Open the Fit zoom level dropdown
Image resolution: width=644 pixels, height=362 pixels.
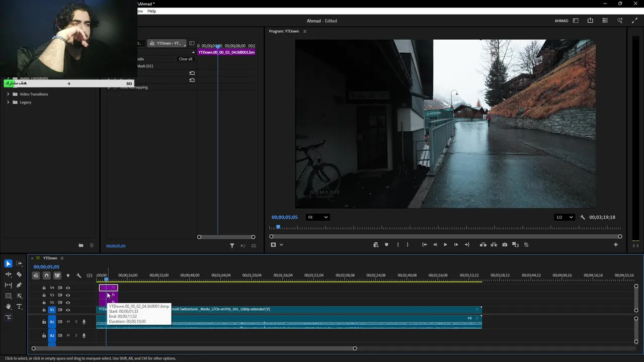pos(317,217)
